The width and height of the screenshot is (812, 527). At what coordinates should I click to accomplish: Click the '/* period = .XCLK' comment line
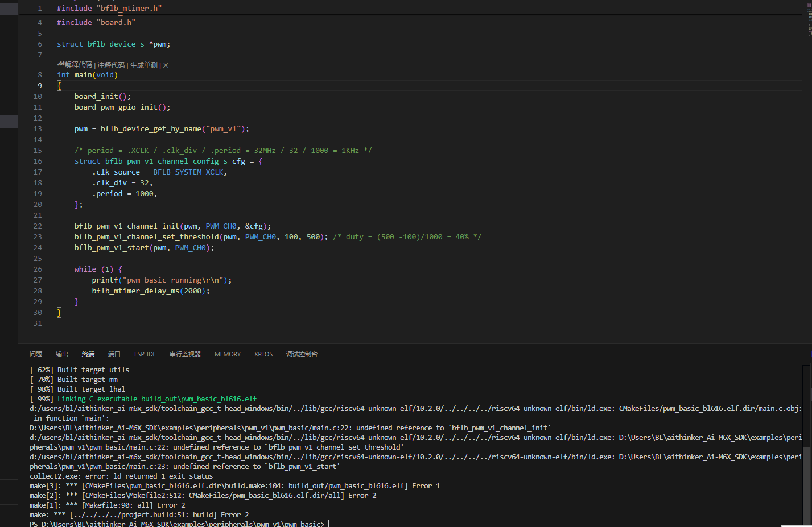tap(223, 151)
